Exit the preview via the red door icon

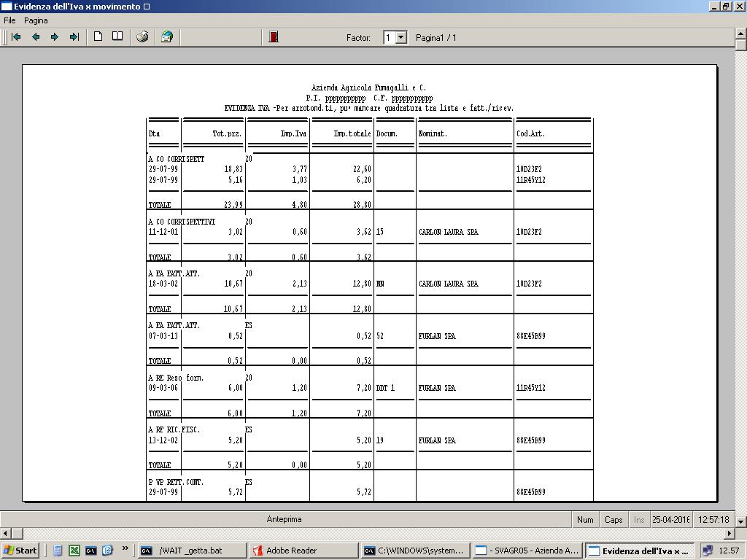tap(274, 36)
